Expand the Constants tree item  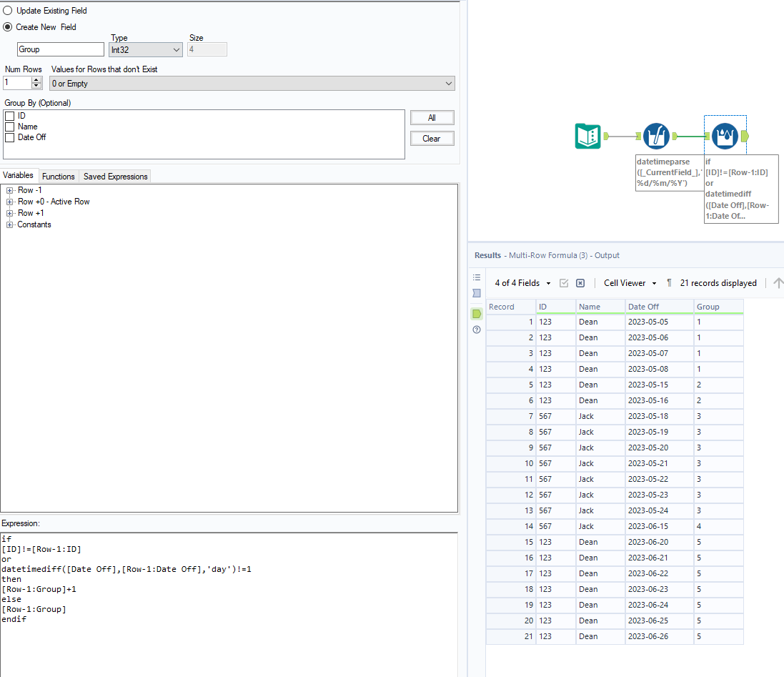11,224
